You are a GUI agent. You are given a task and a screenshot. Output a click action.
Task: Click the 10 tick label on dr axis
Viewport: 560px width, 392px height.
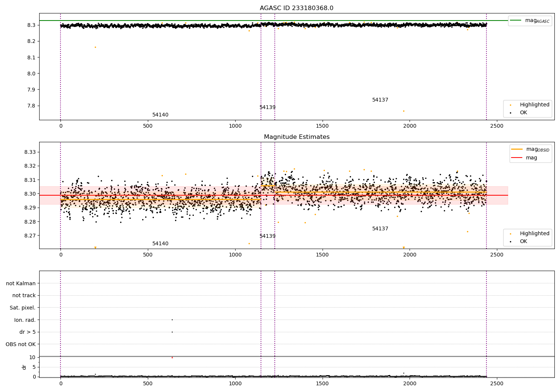tap(32, 357)
